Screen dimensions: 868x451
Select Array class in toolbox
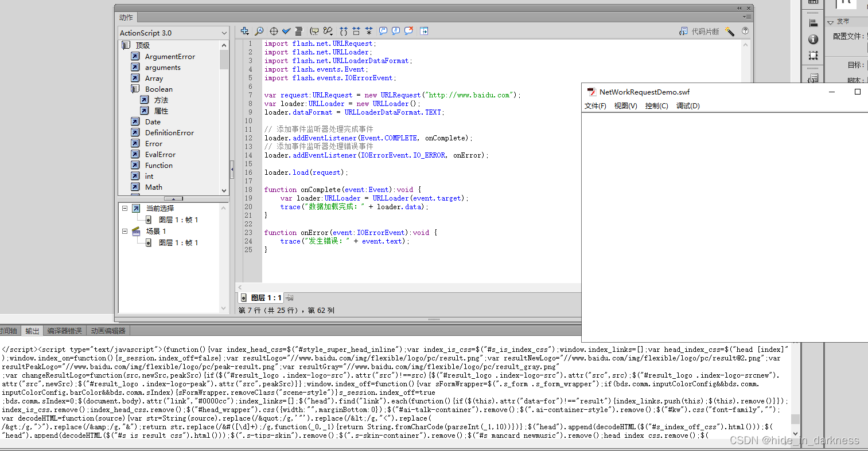(154, 78)
